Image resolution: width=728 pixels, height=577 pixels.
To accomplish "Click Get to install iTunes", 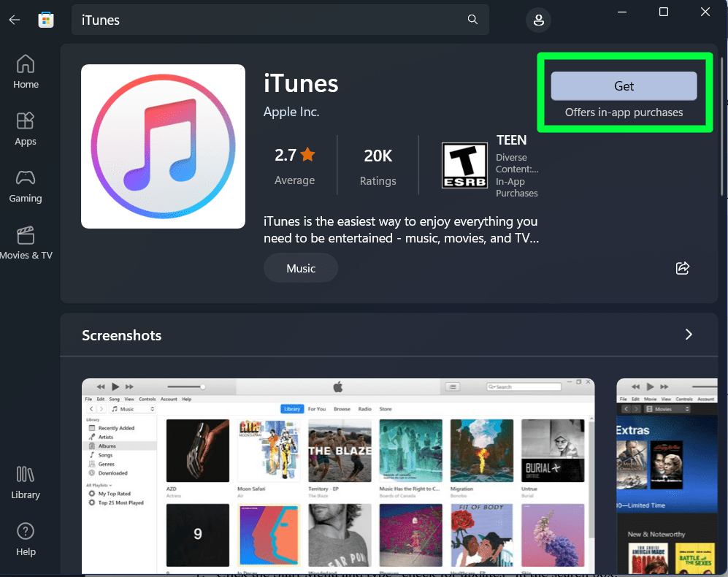I will point(624,86).
